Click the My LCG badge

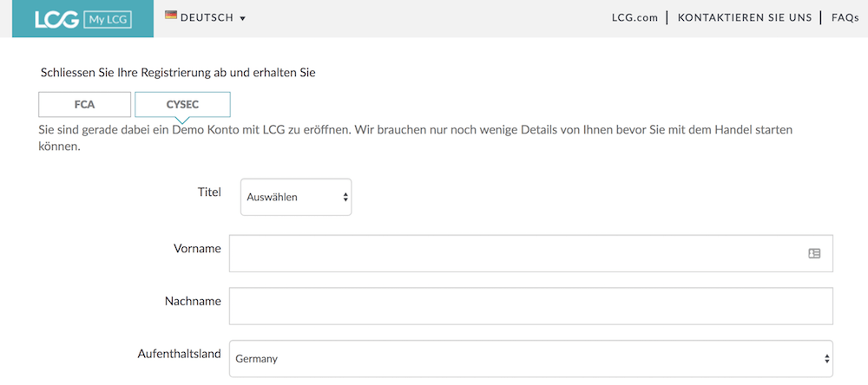tap(108, 21)
